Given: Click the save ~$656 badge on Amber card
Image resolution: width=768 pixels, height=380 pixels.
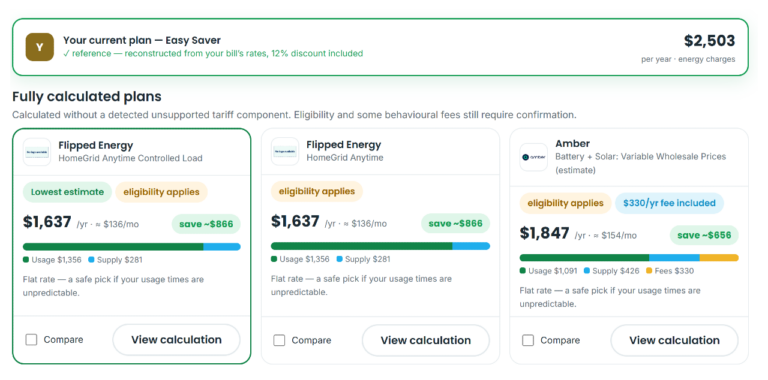Looking at the screenshot, I should (x=704, y=235).
